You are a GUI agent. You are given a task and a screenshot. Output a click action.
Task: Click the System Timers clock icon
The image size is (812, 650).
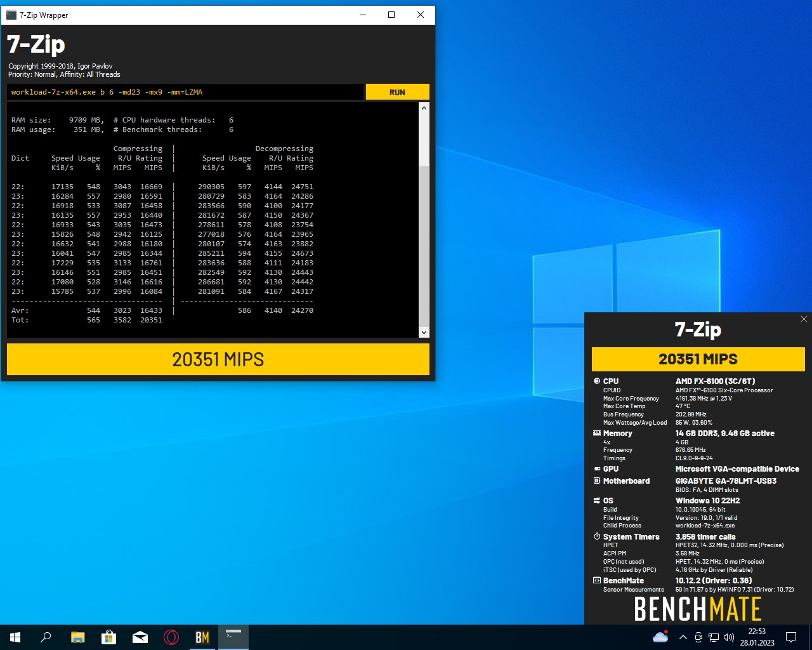click(596, 537)
